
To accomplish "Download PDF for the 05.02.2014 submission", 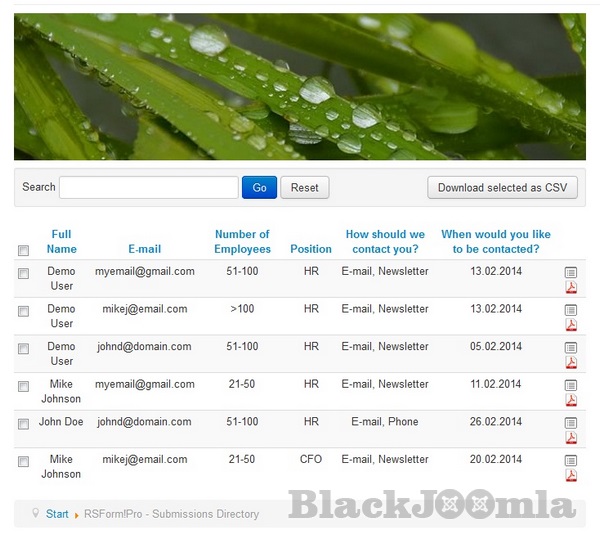I will 571,363.
